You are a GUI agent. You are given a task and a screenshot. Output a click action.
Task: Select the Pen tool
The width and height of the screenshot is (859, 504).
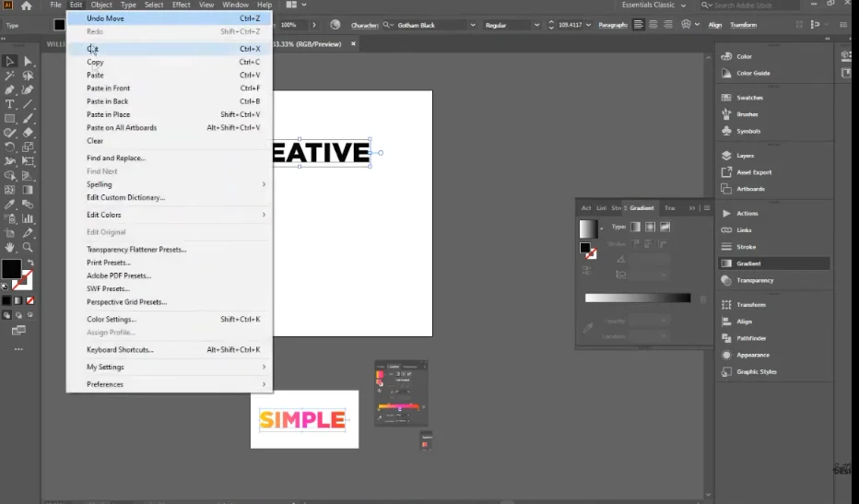pos(9,90)
